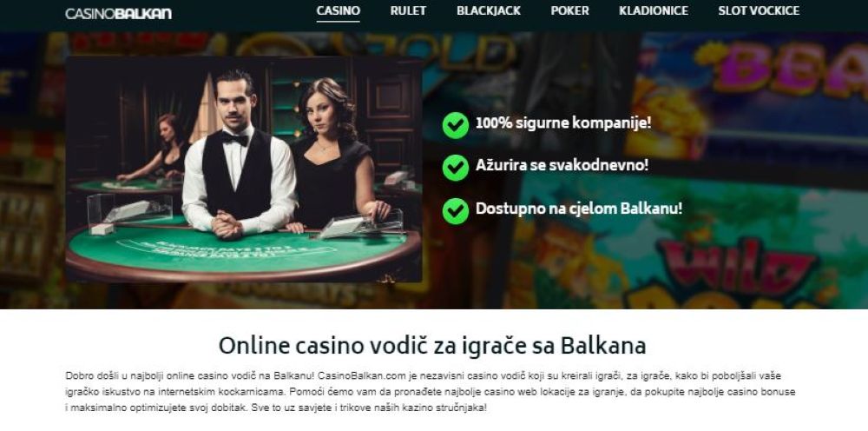The image size is (868, 431).
Task: Open the CASINO menu item
Action: [x=339, y=10]
